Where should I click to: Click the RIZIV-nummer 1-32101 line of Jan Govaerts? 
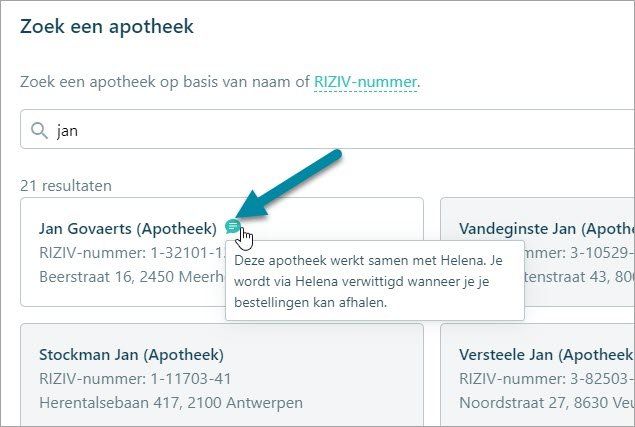[x=132, y=253]
